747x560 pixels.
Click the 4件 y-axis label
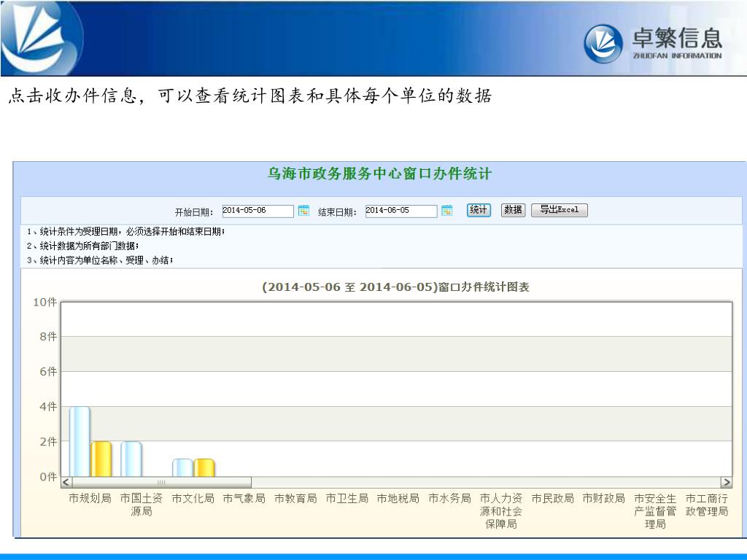coord(48,407)
